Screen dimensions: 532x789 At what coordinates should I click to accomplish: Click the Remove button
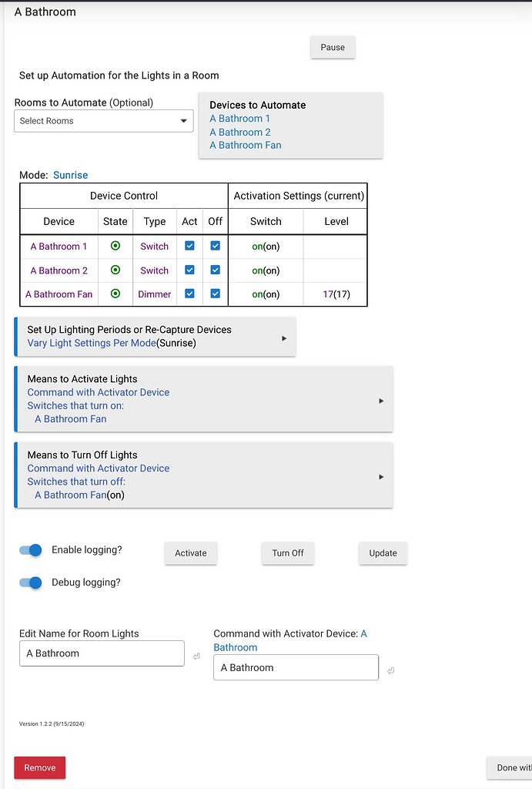pyautogui.click(x=39, y=767)
